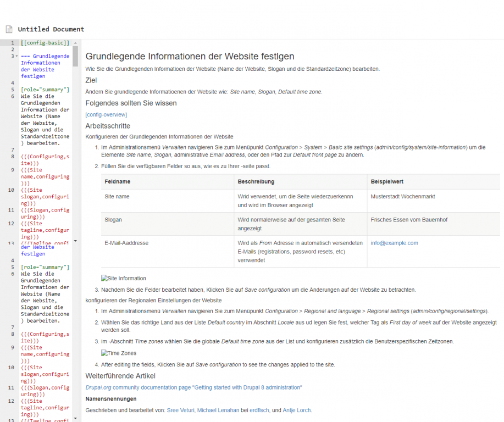Click the Feldname table column header
Screen dimensions: 504x422
point(117,181)
